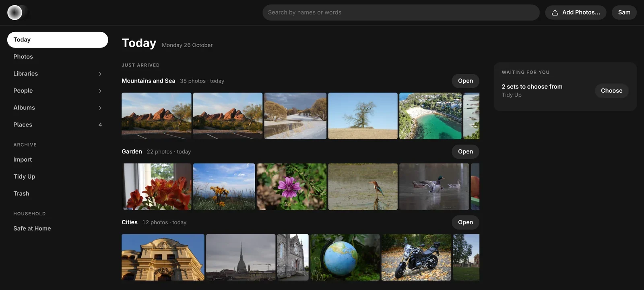Open the globe photo
Viewport: 644px width, 290px height.
345,257
